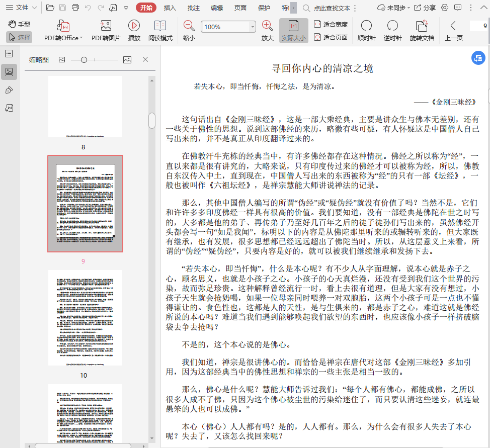Open the 编辑 tab

(216, 8)
